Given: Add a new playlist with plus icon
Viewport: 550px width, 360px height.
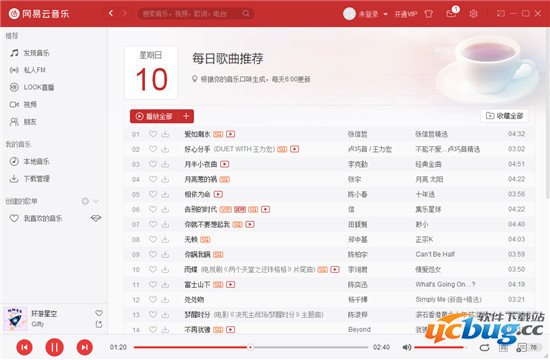Looking at the screenshot, I should coord(85,201).
